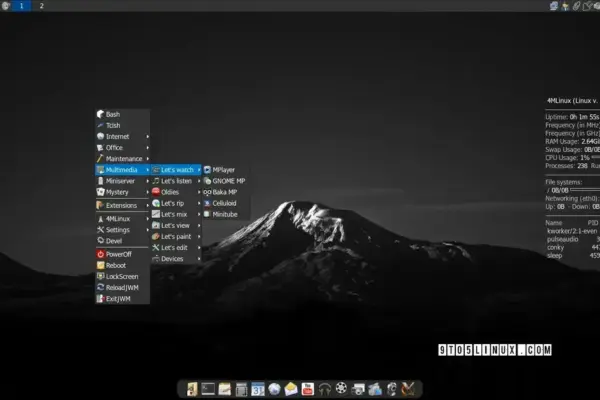Viewport: 600px width, 400px height.
Task: Launch Minitube from the submenu
Action: (226, 214)
